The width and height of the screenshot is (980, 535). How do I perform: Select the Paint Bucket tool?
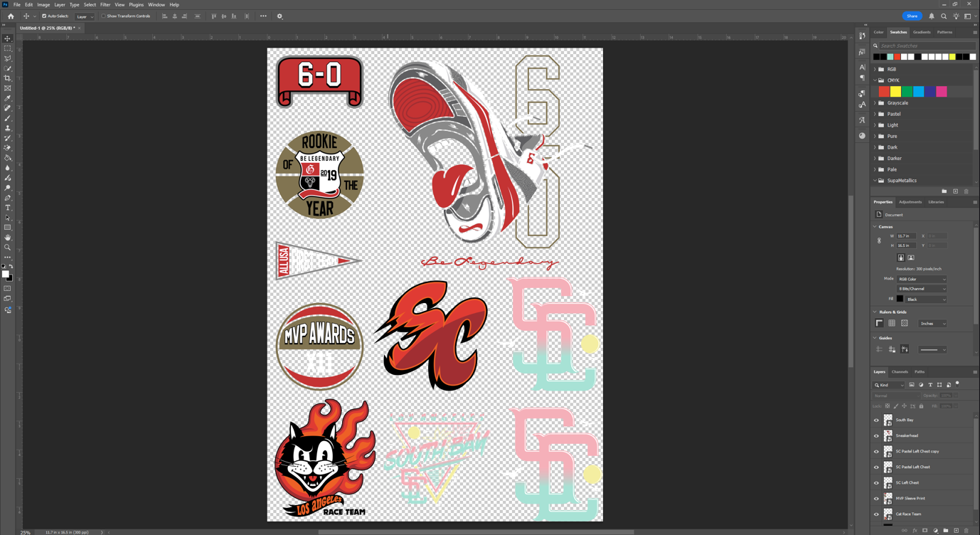pyautogui.click(x=8, y=158)
